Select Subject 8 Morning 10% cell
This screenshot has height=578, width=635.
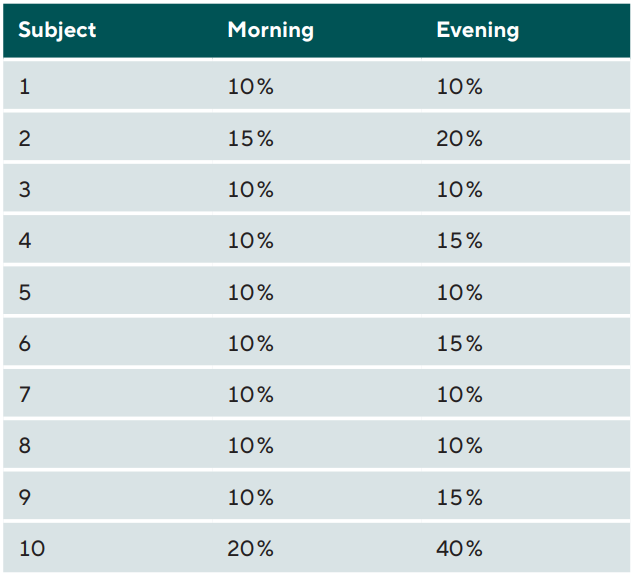pos(317,444)
